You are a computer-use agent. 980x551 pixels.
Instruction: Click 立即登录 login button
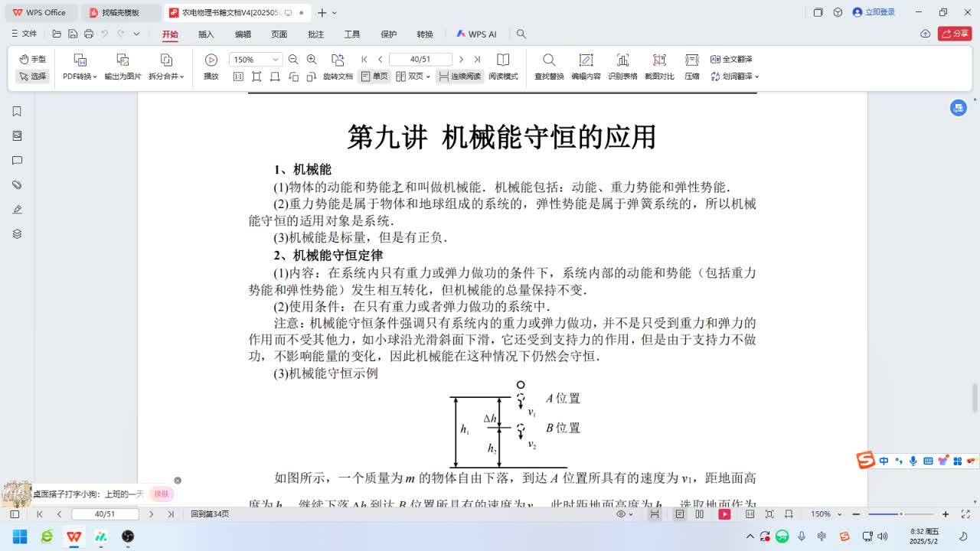click(874, 12)
